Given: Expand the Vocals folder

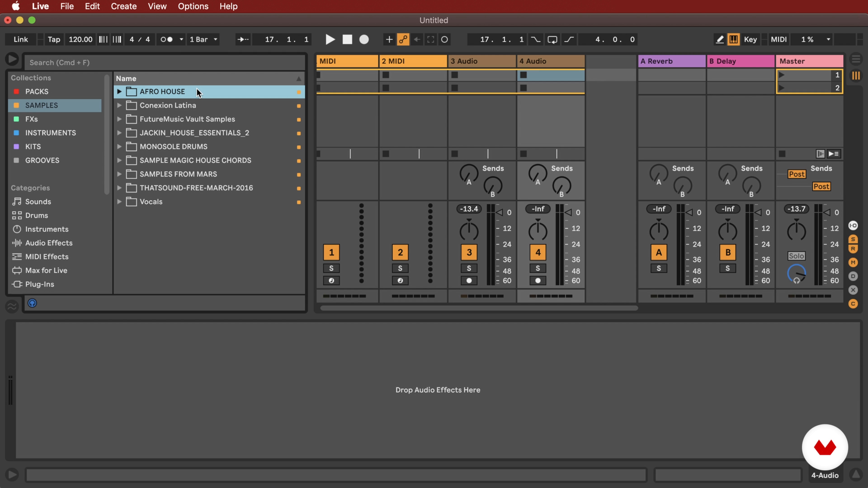Looking at the screenshot, I should point(119,202).
